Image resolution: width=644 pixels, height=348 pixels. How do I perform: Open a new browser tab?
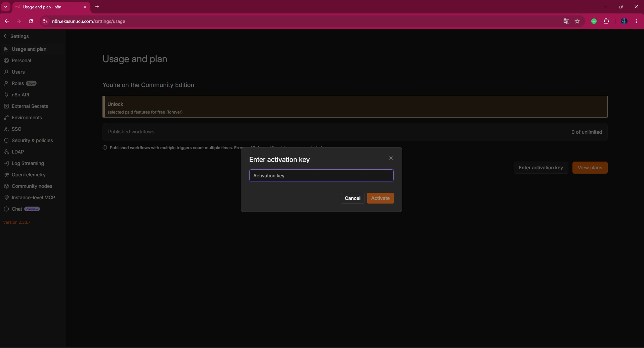(97, 7)
